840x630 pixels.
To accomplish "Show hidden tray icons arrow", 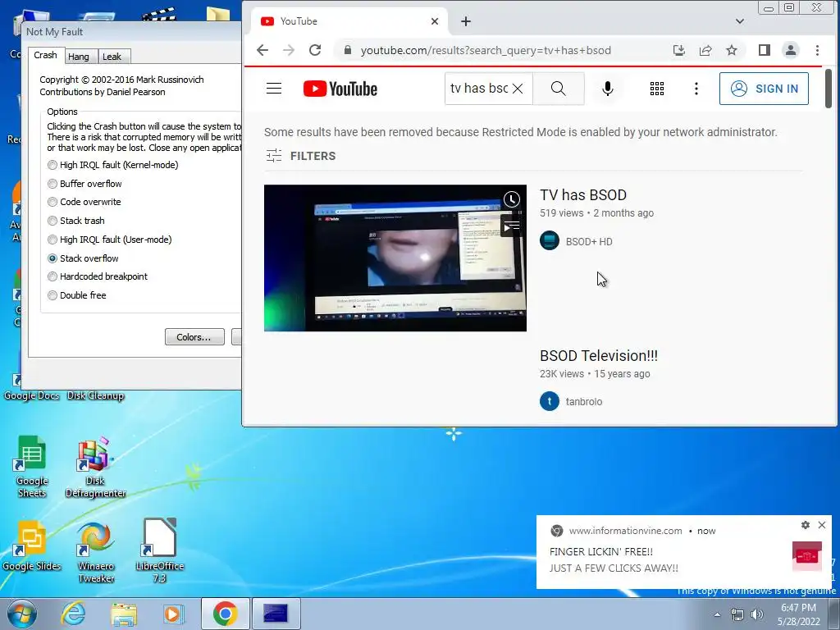I will 717,615.
